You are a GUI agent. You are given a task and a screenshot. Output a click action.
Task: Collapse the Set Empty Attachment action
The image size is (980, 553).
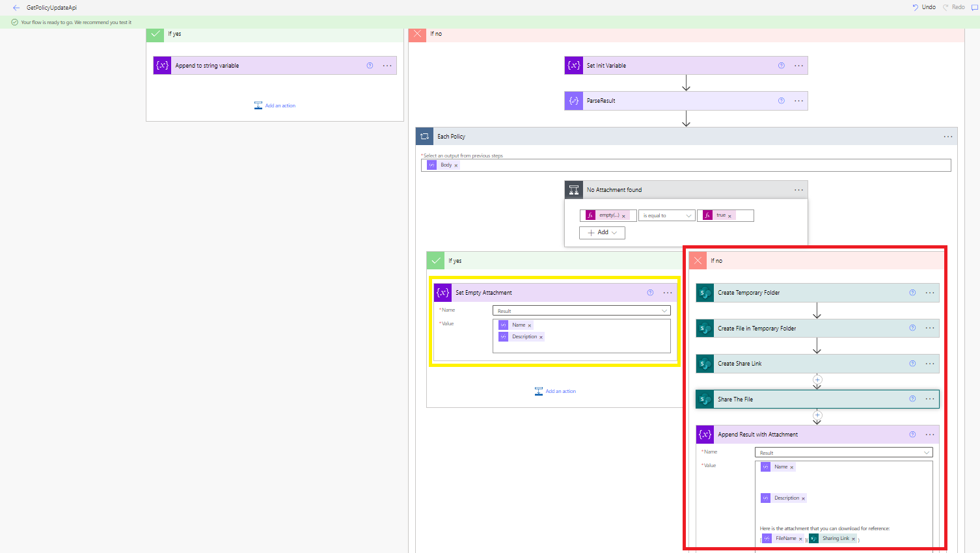point(554,293)
